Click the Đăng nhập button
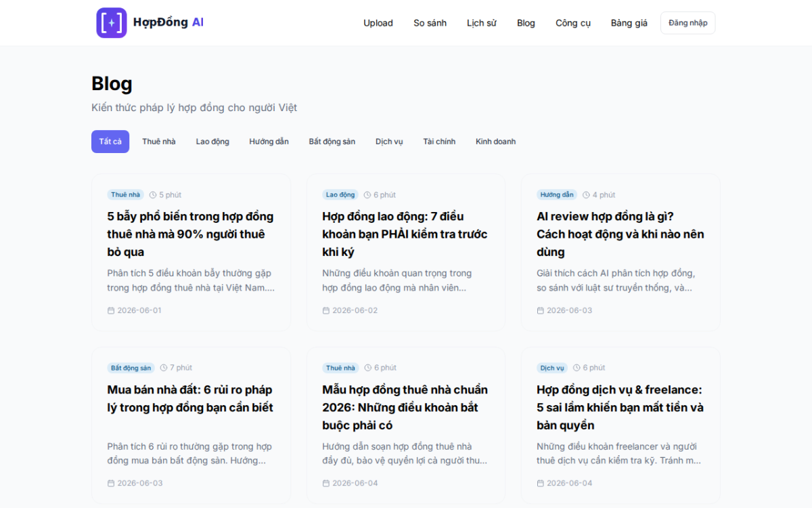This screenshot has width=812, height=508. pos(687,23)
